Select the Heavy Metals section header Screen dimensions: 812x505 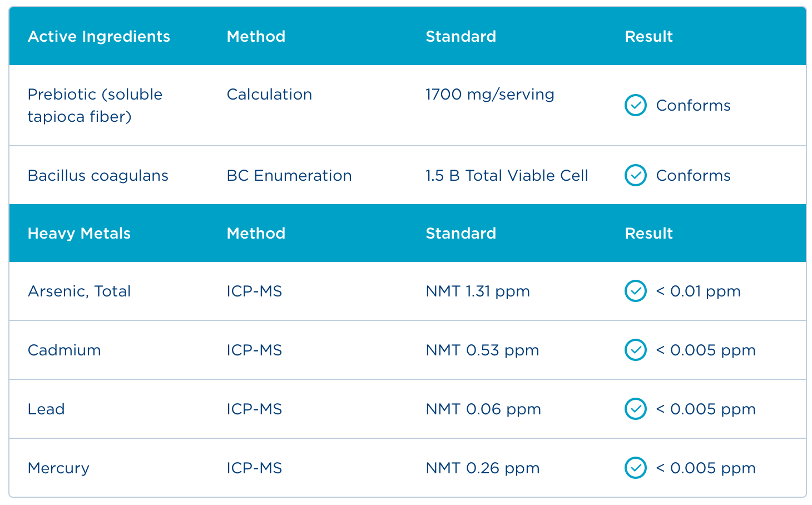[79, 234]
